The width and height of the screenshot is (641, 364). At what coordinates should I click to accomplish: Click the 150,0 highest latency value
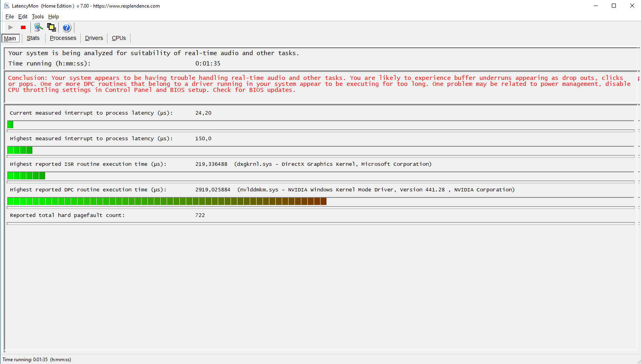(x=203, y=139)
